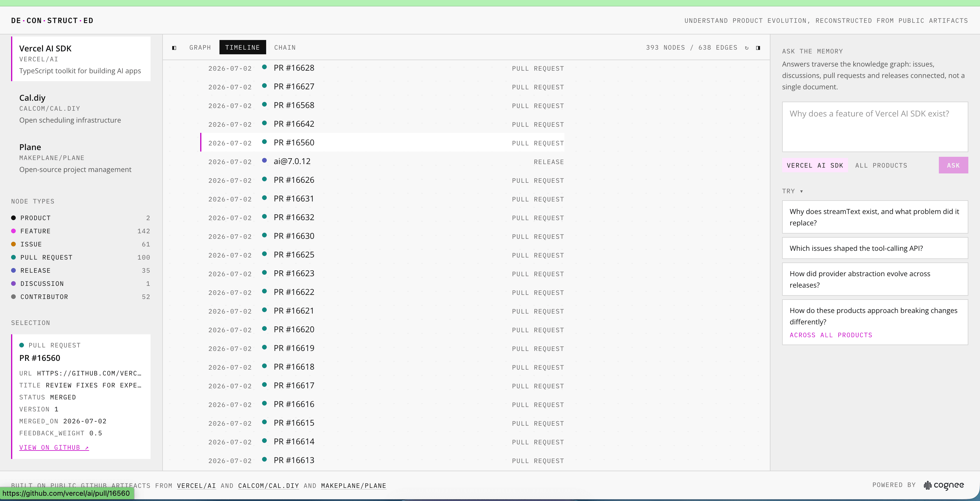This screenshot has width=980, height=501.
Task: Select timeline row PR #16631
Action: [x=382, y=198]
